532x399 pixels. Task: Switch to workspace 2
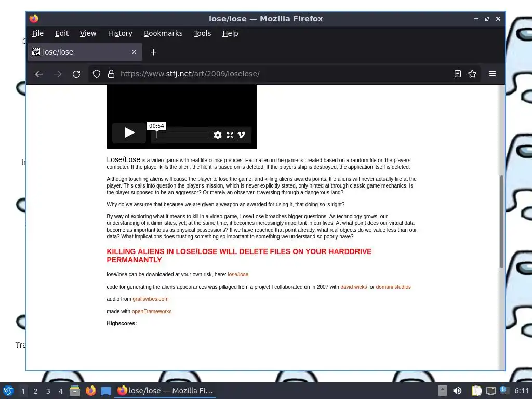click(36, 391)
